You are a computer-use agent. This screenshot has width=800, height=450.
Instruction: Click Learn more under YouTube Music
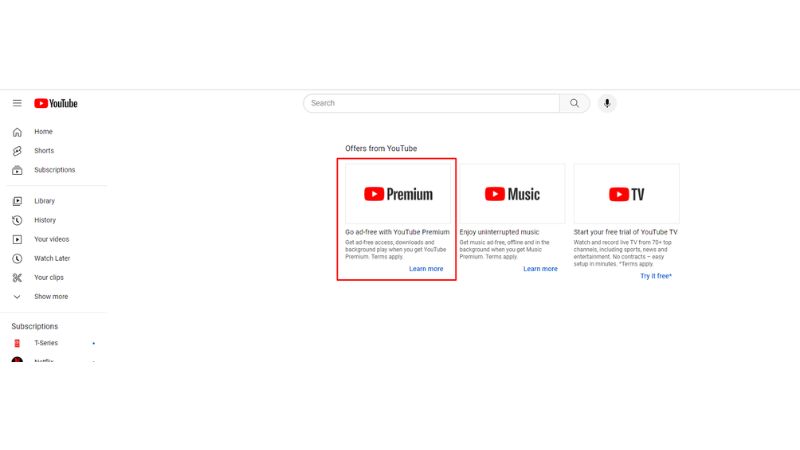540,269
